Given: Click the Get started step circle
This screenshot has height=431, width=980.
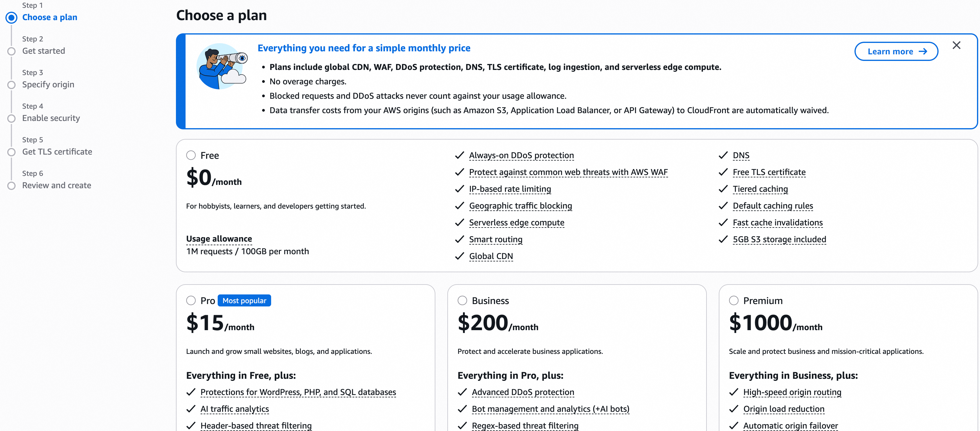Looking at the screenshot, I should coord(11,51).
